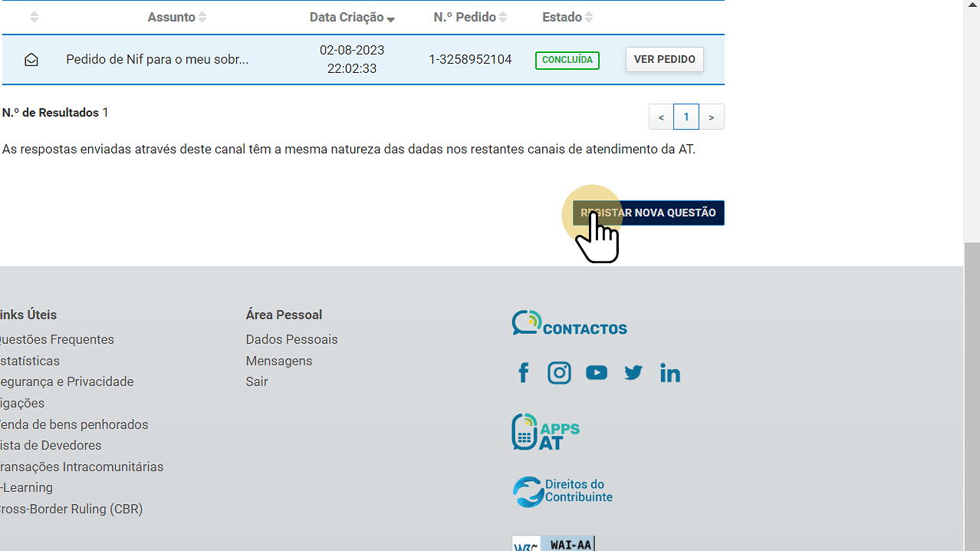Open Dados Pessoais link
Image resolution: width=980 pixels, height=551 pixels.
pyautogui.click(x=291, y=339)
